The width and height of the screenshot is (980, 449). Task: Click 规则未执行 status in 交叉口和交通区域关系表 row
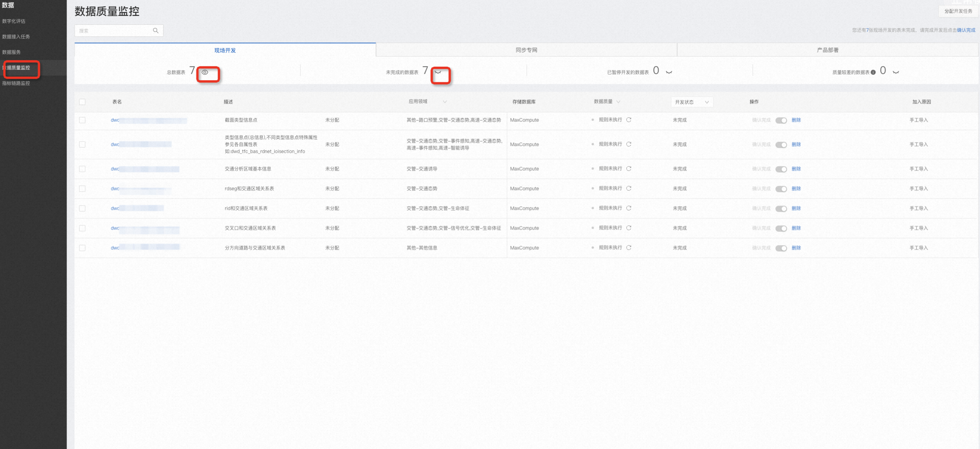[610, 228]
